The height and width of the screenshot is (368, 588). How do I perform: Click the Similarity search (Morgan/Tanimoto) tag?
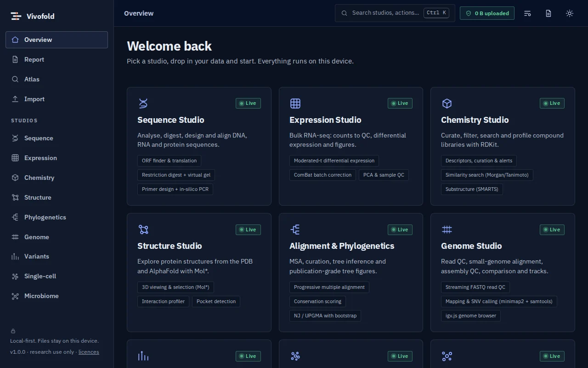click(x=487, y=175)
